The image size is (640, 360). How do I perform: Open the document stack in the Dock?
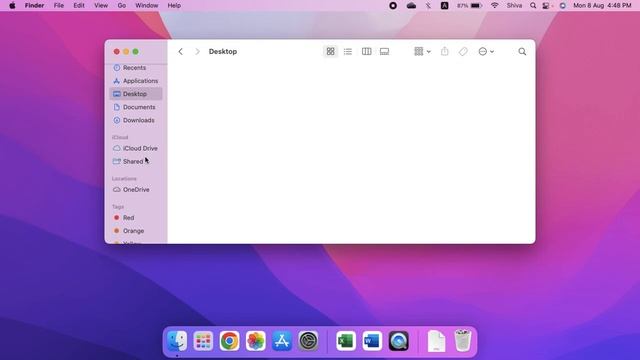coord(436,341)
